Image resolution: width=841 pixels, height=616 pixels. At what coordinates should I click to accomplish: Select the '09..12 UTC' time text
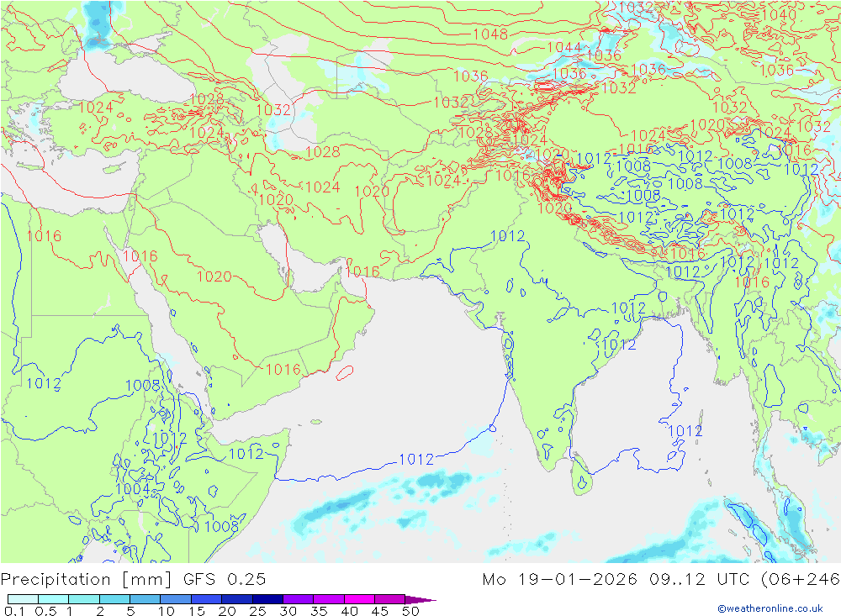[700, 580]
